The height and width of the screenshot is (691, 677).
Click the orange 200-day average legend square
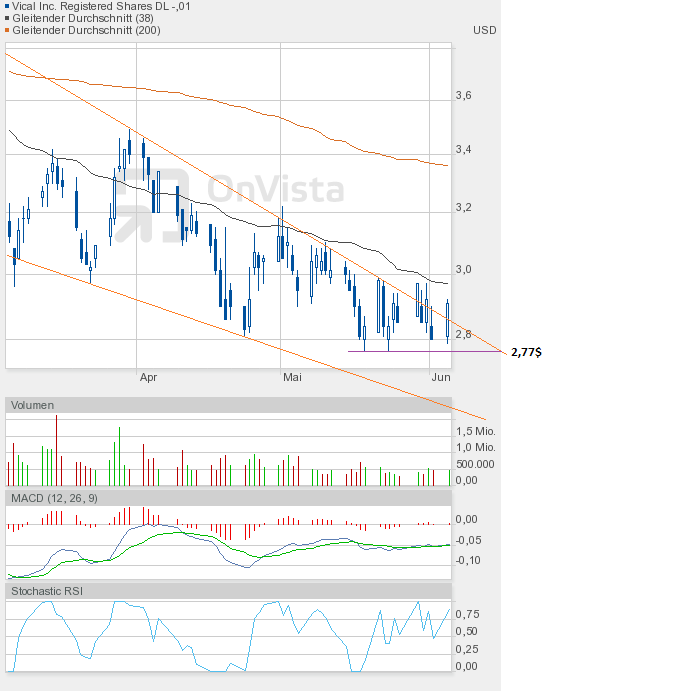pyautogui.click(x=9, y=30)
